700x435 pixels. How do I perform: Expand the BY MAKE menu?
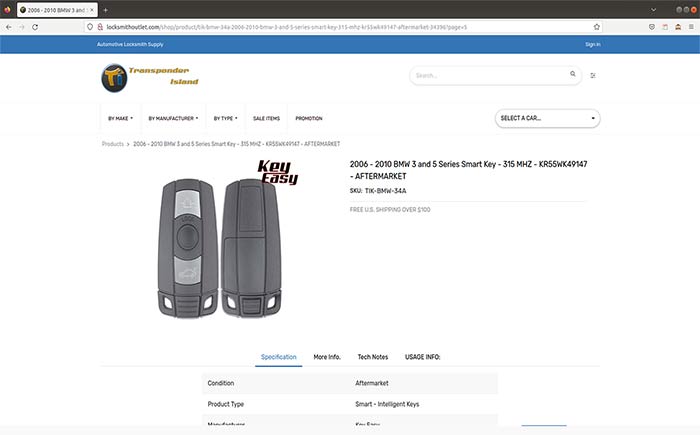click(x=120, y=118)
